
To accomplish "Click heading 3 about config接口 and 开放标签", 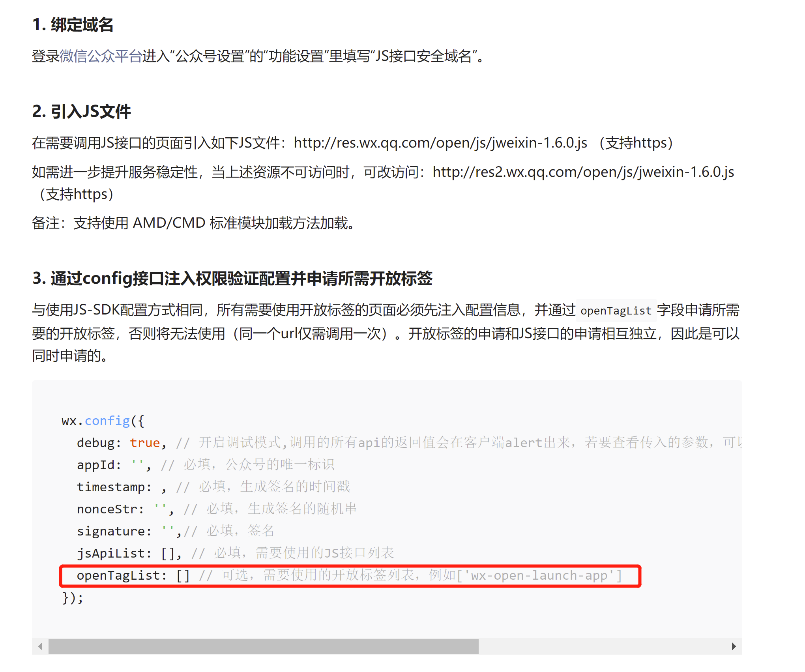I will point(232,278).
